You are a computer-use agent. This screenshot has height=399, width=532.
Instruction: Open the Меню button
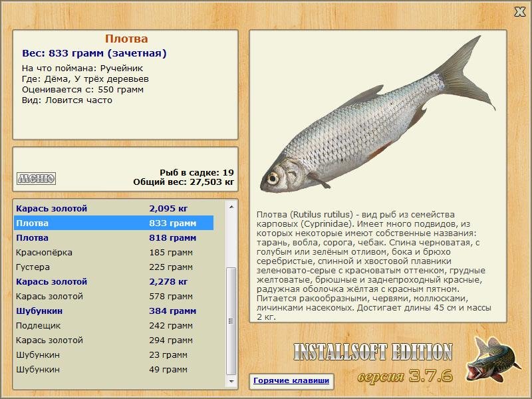(x=36, y=178)
